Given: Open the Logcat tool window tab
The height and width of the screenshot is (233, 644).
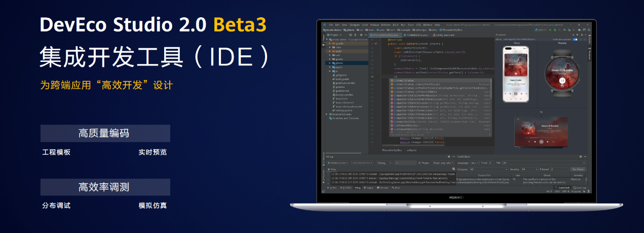Looking at the screenshot, I should coord(368,188).
